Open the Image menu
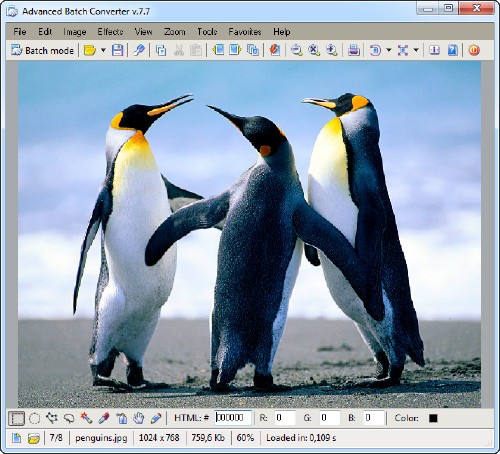500x454 pixels. coord(75,32)
